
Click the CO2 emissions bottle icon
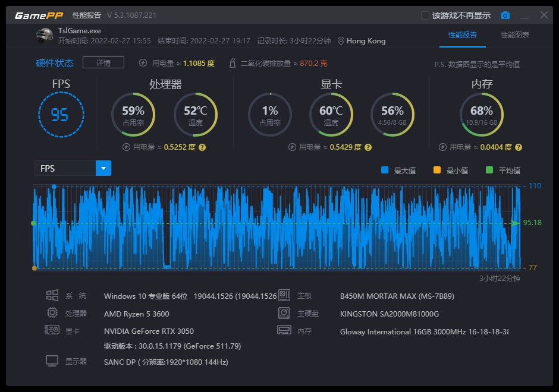[233, 63]
